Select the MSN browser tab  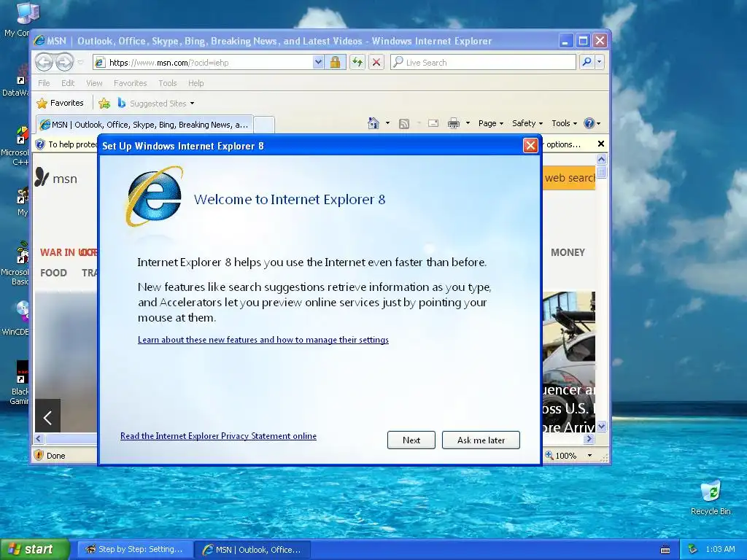point(144,125)
